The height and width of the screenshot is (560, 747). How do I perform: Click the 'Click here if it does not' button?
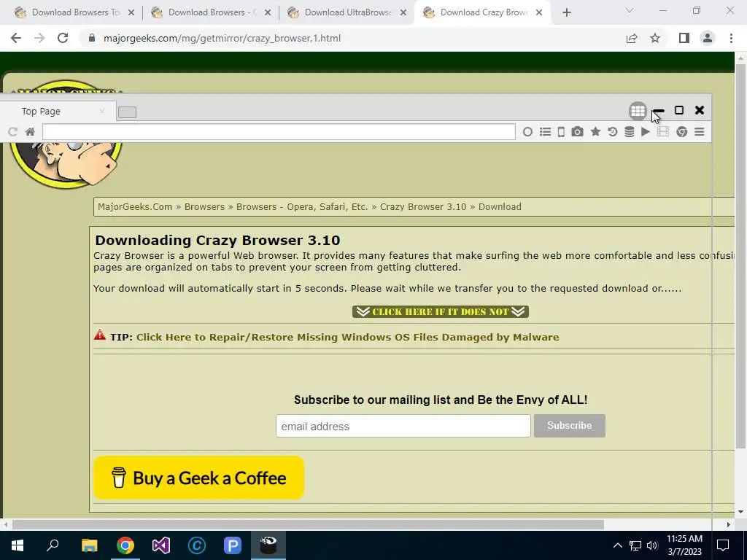click(x=440, y=311)
